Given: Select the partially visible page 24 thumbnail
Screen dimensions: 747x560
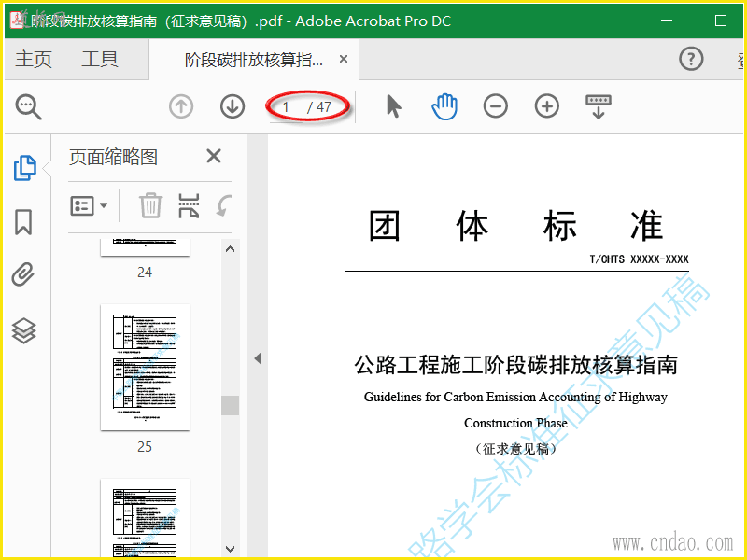Looking at the screenshot, I should click(x=145, y=247).
